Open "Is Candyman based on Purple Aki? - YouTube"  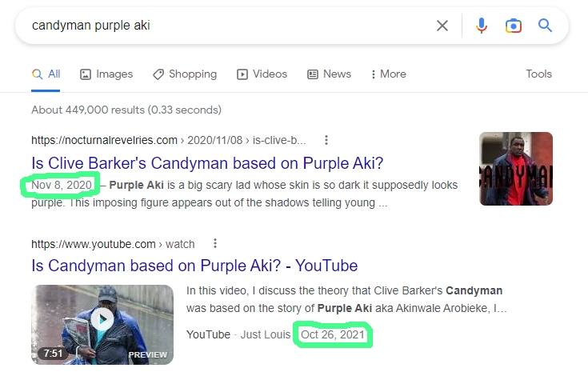coord(194,265)
